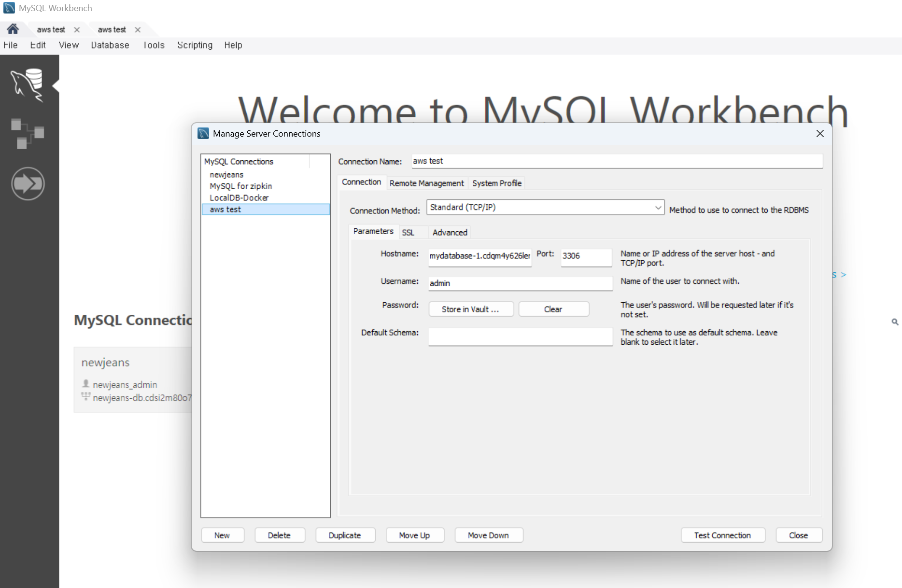Open the View menu
Viewport: 902px width, 588px height.
[69, 45]
